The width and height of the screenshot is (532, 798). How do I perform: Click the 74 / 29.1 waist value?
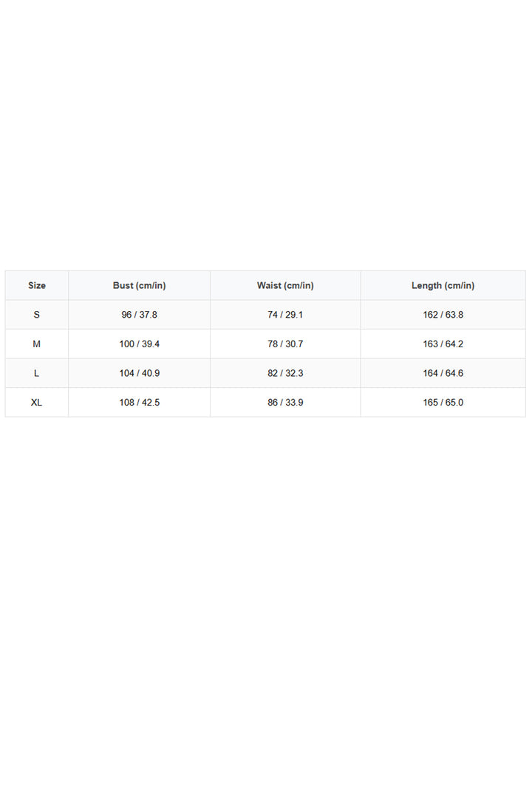point(286,315)
